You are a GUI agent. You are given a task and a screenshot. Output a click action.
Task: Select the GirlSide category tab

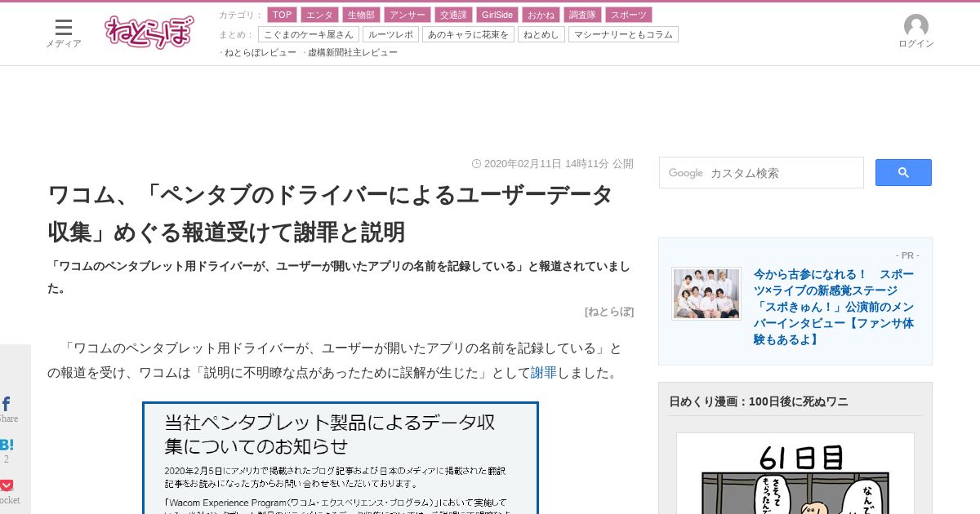click(x=497, y=15)
